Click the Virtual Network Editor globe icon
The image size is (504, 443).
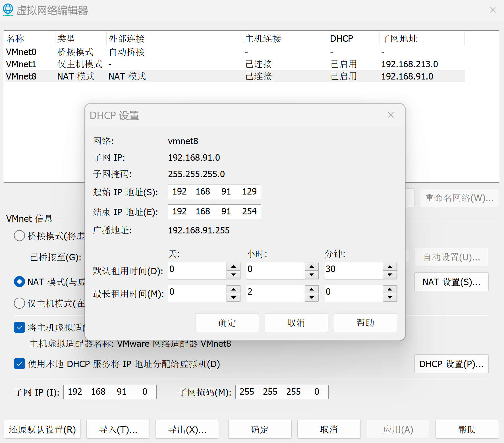(8, 10)
